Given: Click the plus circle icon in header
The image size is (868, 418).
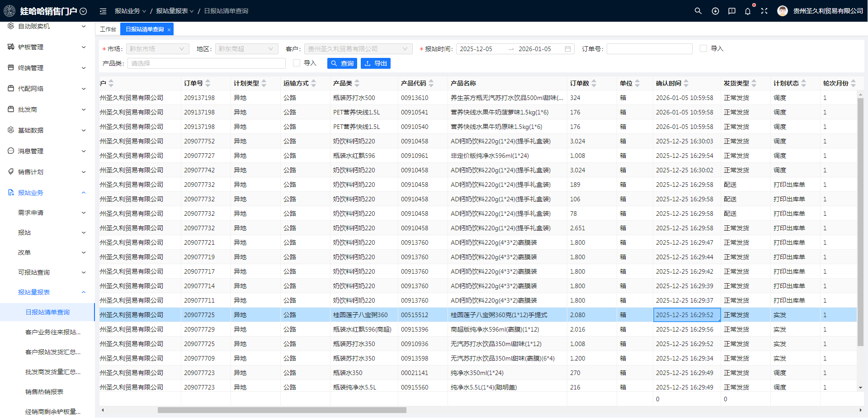Looking at the screenshot, I should coord(715,11).
